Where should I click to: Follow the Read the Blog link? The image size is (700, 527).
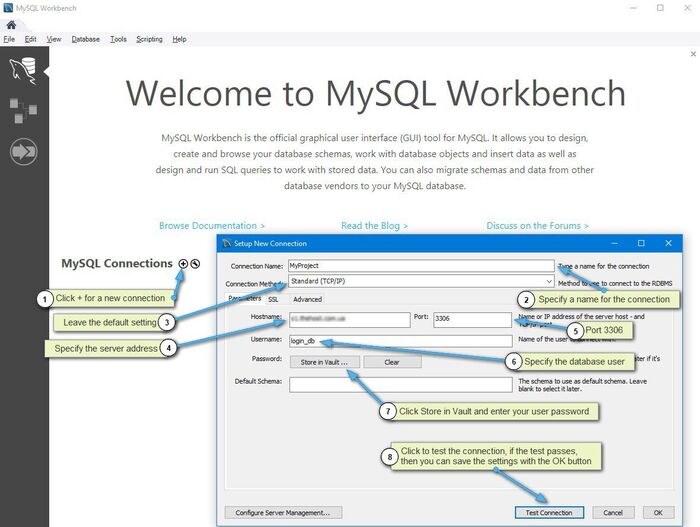point(374,226)
